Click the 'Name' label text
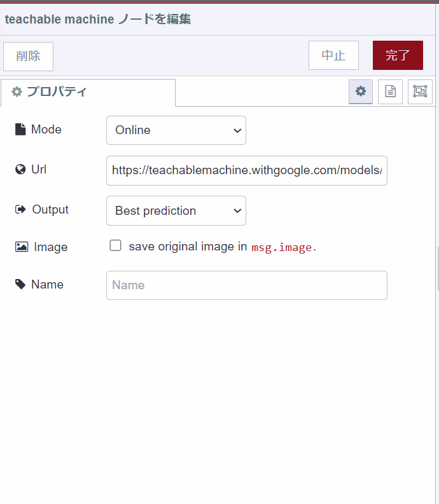Image resolution: width=439 pixels, height=504 pixels. (x=47, y=285)
